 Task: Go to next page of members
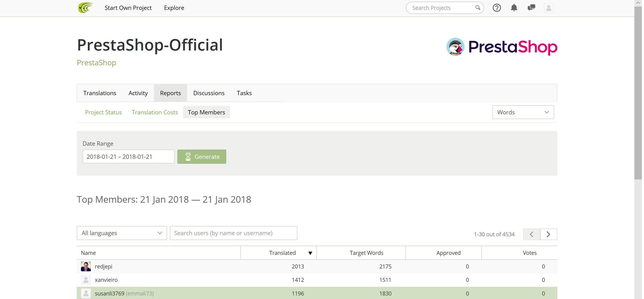(548, 234)
